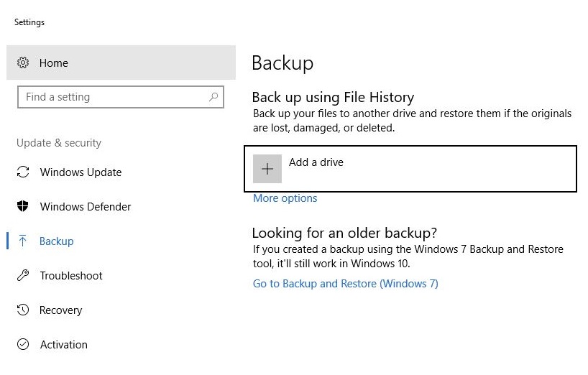Viewport: 588px width, 375px height.
Task: Switch to Windows Defender settings
Action: (x=86, y=207)
